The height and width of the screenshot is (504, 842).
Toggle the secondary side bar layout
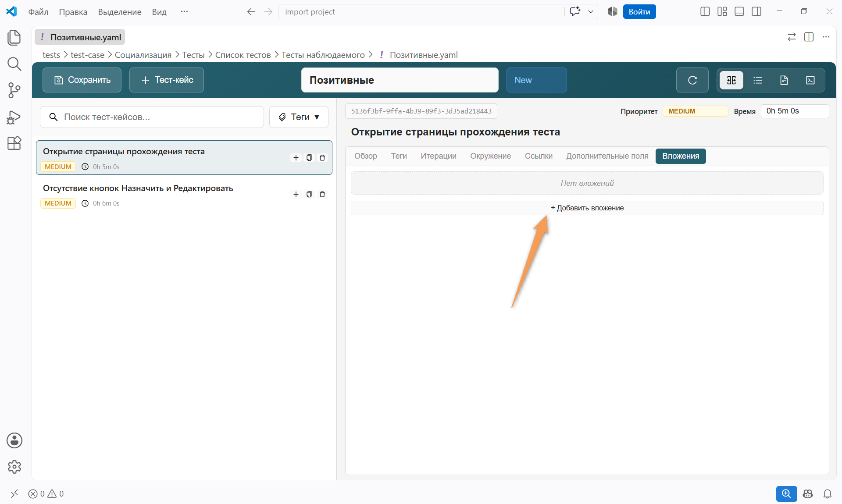pos(756,12)
